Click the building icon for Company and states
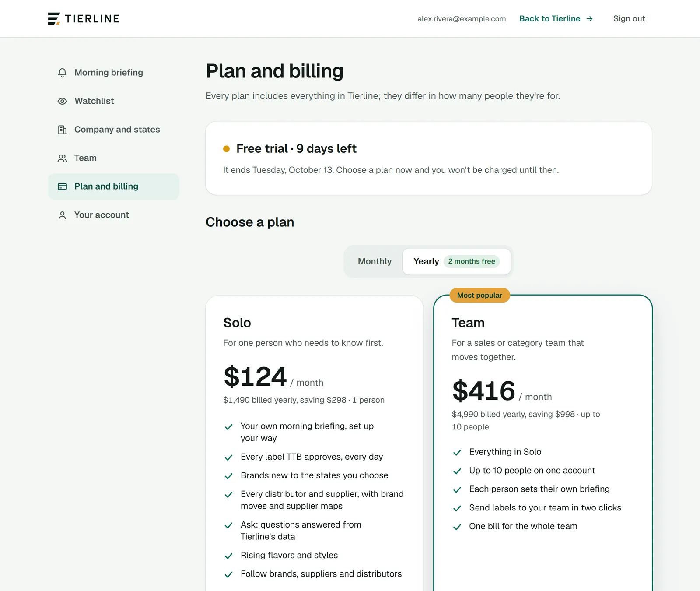Image resolution: width=700 pixels, height=591 pixels. coord(63,130)
